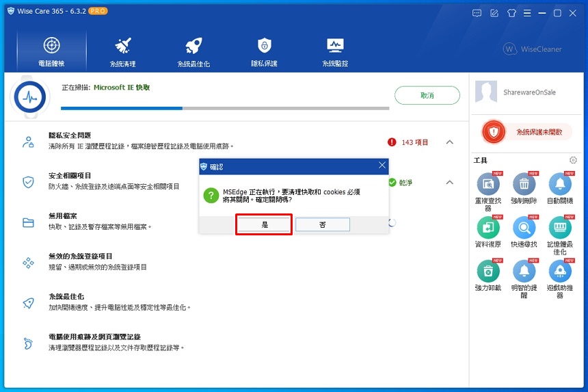Open the 隱私保護 tab
Image resolution: width=588 pixels, height=392 pixels.
(265, 51)
